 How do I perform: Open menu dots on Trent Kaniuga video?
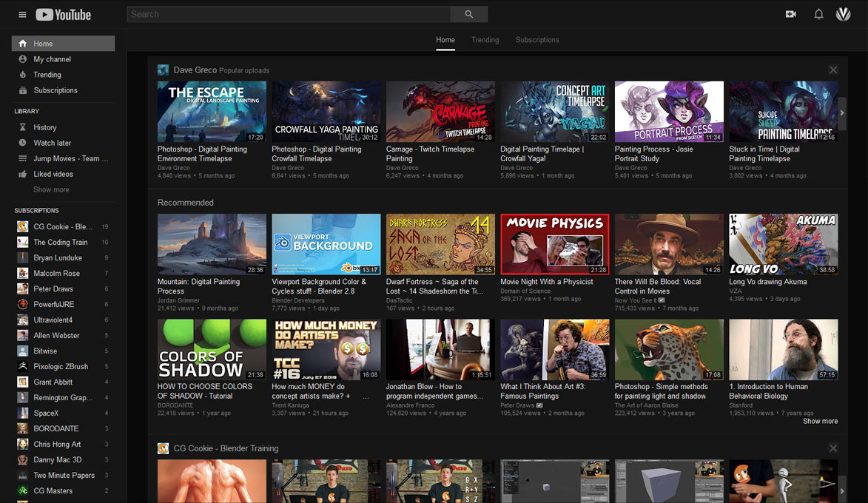click(366, 396)
